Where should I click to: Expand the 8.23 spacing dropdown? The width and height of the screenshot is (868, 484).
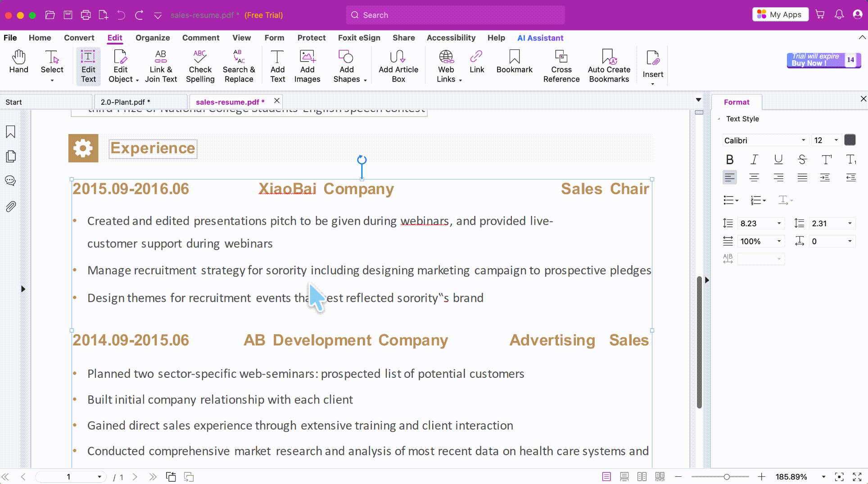tap(779, 224)
